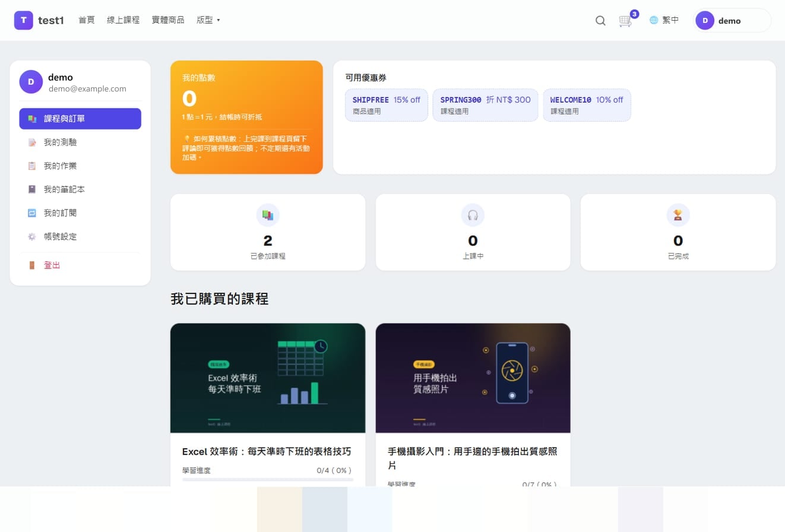The width and height of the screenshot is (785, 532).
Task: Click the Excel course progress bar
Action: click(268, 479)
